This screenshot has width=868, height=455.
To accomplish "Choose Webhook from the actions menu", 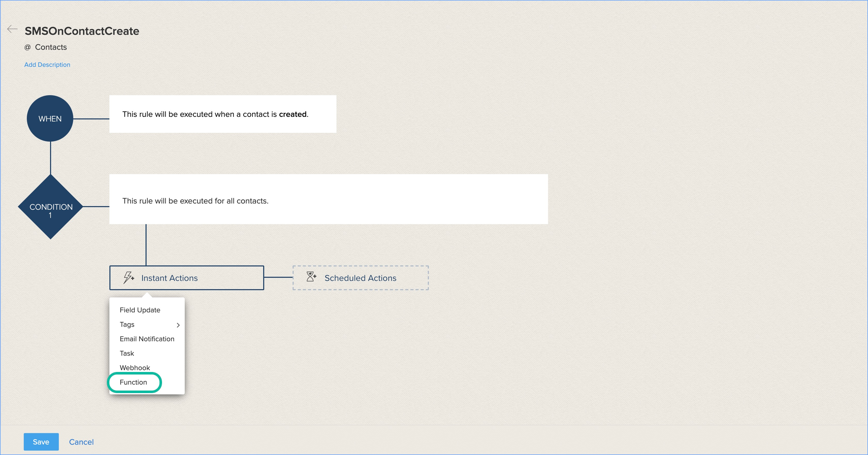I will [135, 368].
